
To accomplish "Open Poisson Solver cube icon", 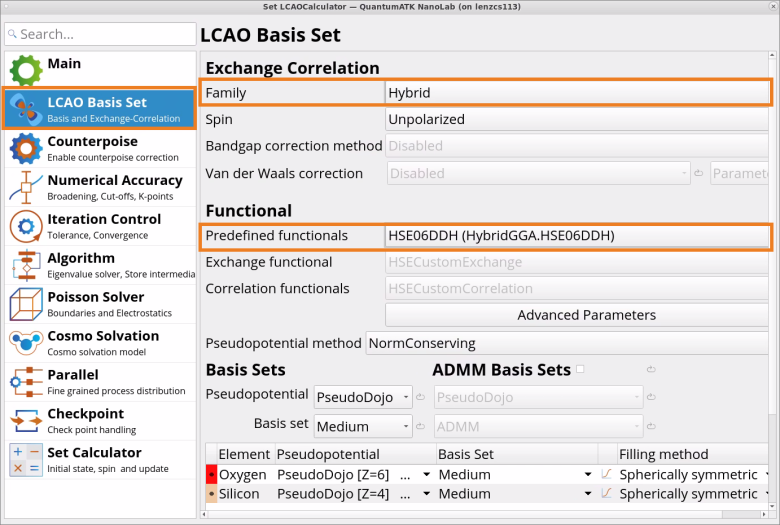I will 26,305.
